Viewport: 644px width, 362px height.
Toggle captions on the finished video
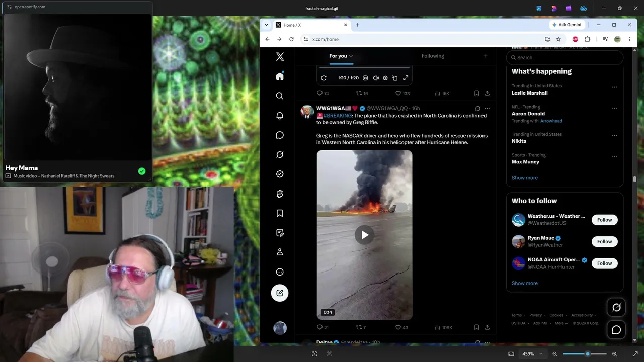point(365,78)
